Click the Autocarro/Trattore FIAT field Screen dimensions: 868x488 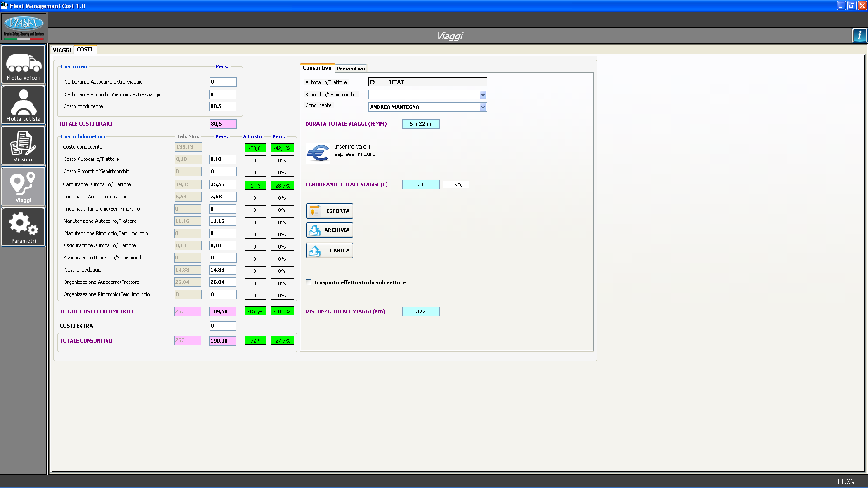point(428,82)
